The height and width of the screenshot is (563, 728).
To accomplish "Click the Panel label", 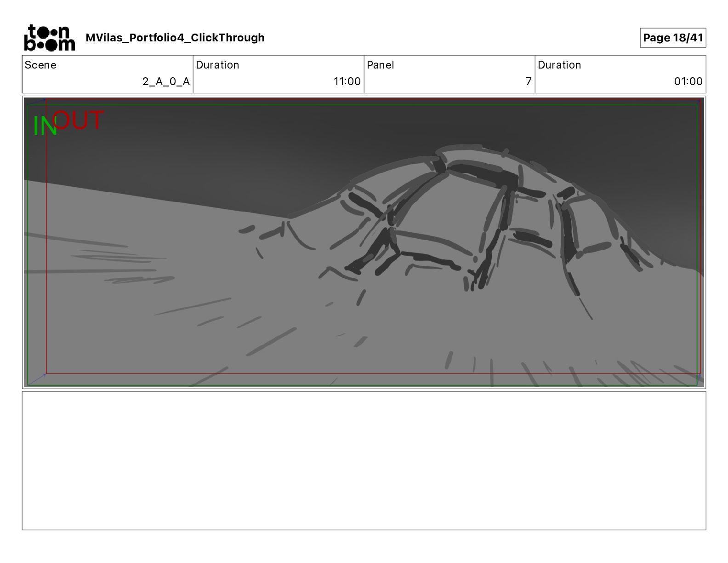I will [381, 65].
